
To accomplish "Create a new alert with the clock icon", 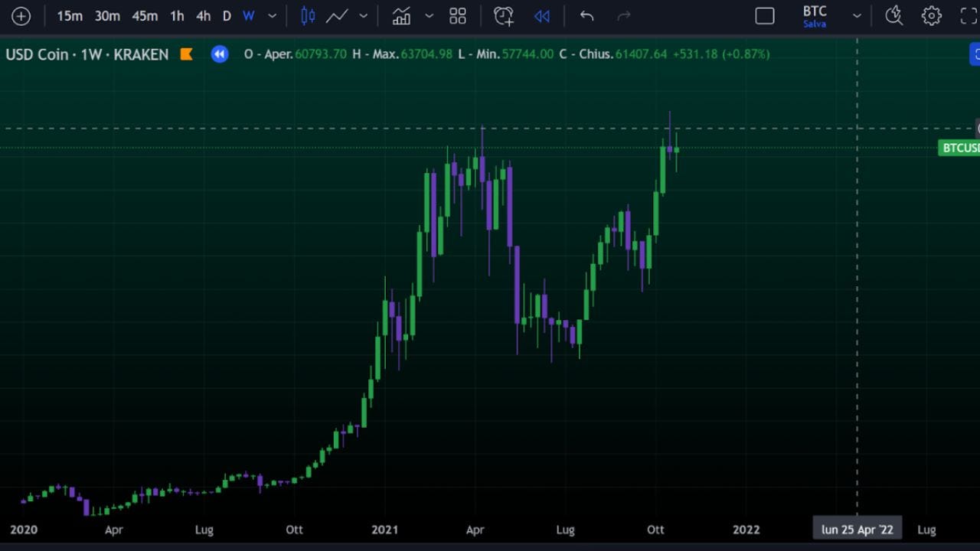I will (503, 15).
